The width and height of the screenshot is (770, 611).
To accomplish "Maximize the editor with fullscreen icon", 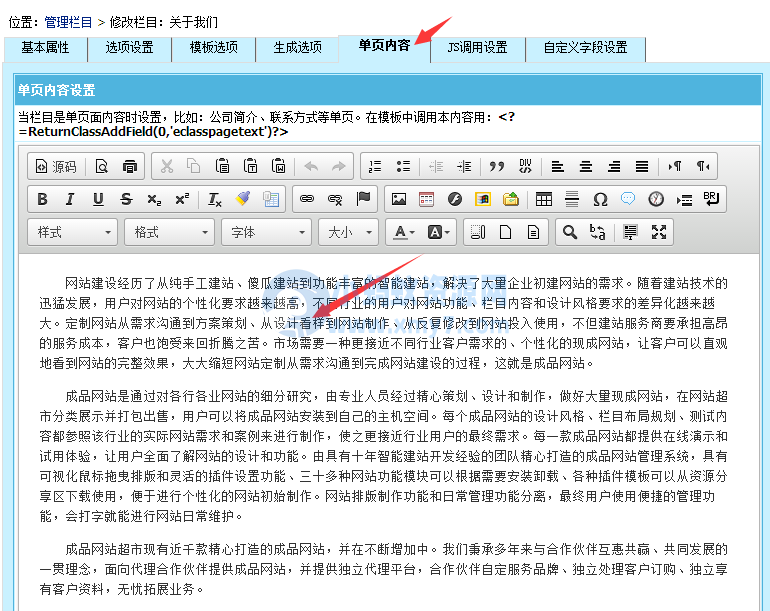I will tap(659, 232).
